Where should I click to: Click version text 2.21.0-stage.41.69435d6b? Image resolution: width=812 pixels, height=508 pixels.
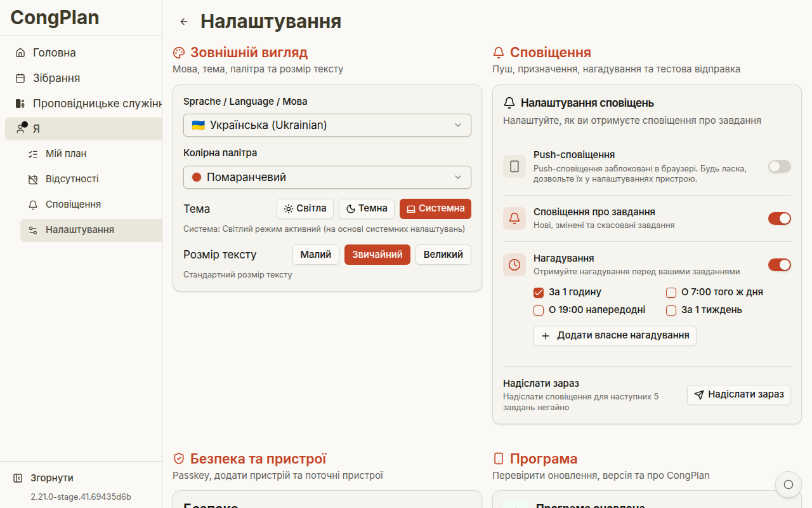coord(81,497)
